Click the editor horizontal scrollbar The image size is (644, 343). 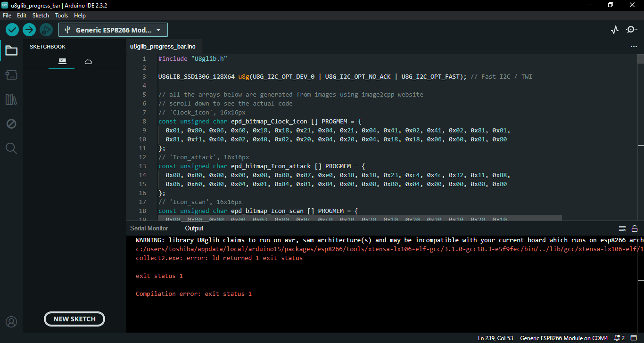point(360,218)
